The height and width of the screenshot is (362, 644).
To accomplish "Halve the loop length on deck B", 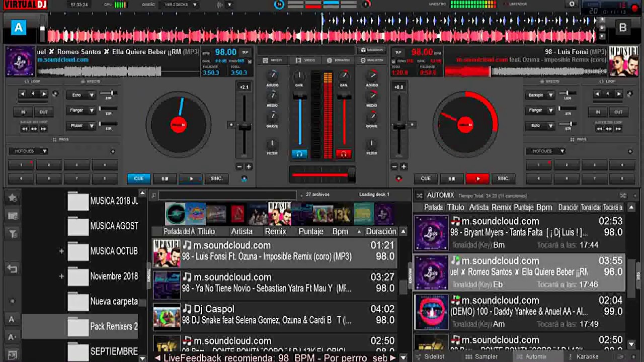I will pos(597,94).
